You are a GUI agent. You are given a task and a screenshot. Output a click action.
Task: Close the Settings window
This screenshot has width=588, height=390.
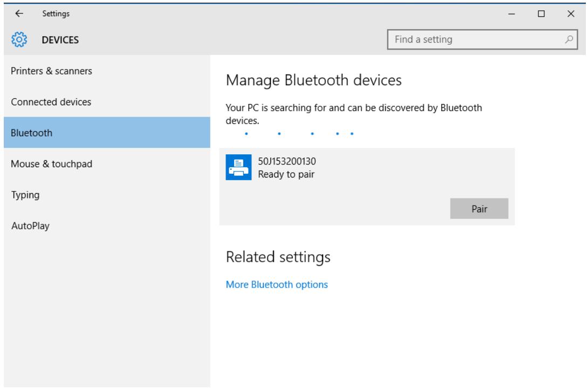click(x=571, y=14)
